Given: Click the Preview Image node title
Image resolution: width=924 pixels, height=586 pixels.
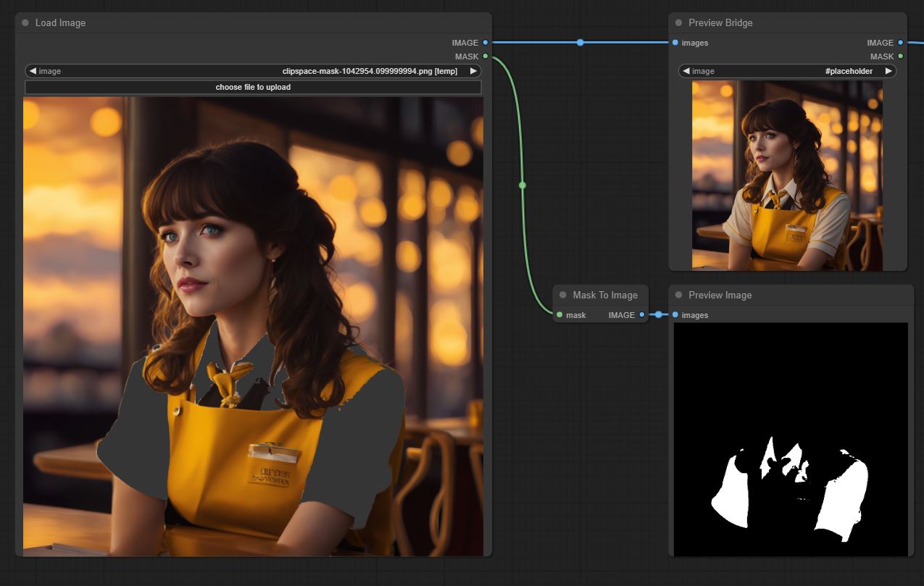Looking at the screenshot, I should point(720,296).
